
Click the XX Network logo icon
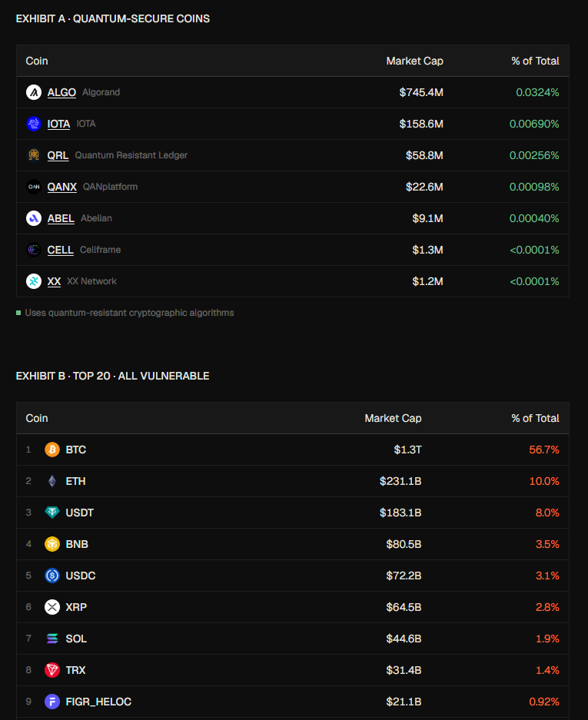click(34, 281)
